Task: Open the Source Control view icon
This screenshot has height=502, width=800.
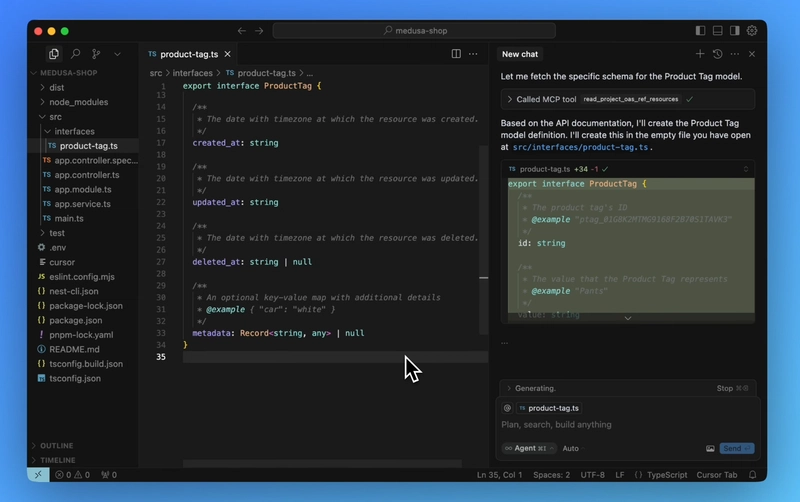Action: tap(96, 54)
